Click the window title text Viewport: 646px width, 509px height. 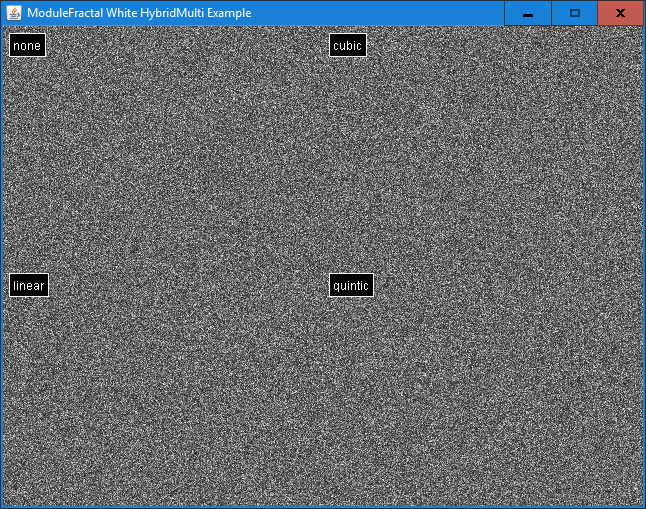[x=139, y=13]
